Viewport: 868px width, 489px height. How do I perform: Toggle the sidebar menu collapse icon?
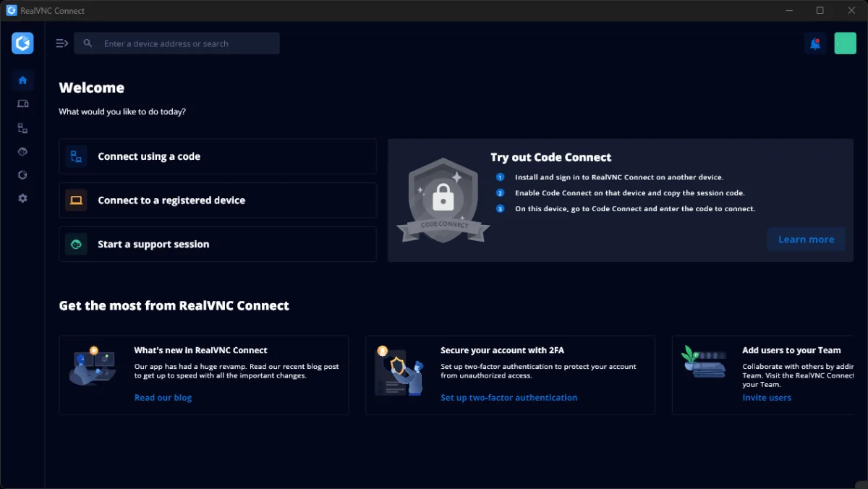click(x=62, y=43)
